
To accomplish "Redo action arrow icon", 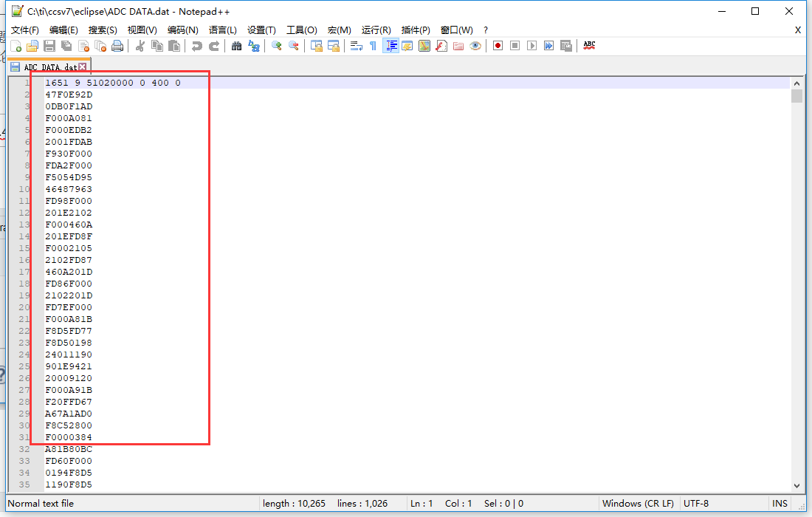I will (214, 46).
